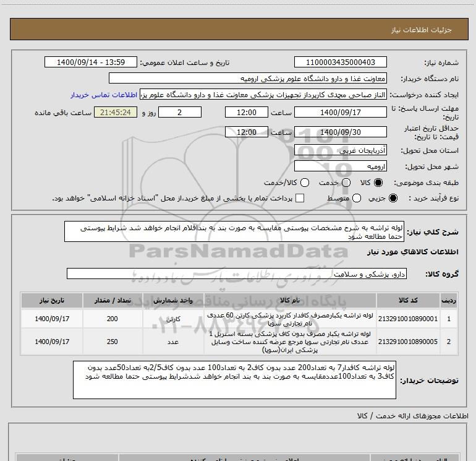Click the countdown timer 21:45:24

[x=116, y=112]
